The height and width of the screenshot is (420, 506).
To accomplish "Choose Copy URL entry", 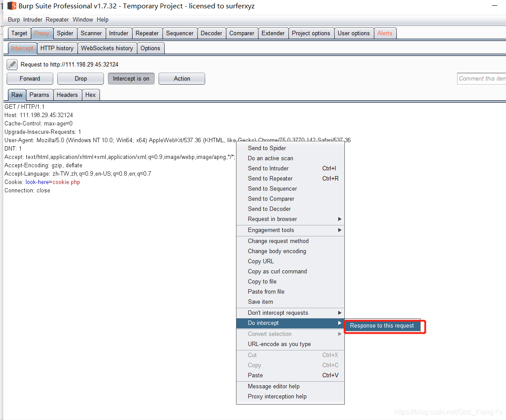I will 291,262.
